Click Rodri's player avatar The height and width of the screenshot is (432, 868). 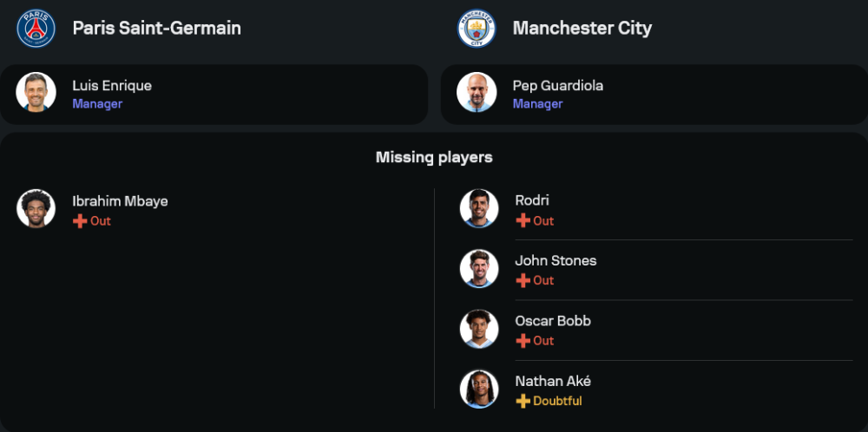(479, 209)
